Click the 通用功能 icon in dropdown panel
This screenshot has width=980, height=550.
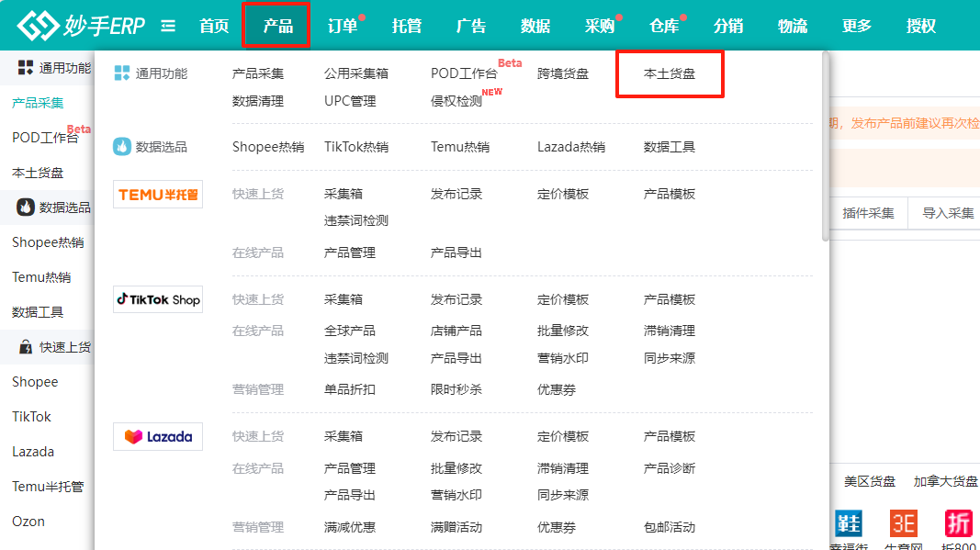click(122, 73)
